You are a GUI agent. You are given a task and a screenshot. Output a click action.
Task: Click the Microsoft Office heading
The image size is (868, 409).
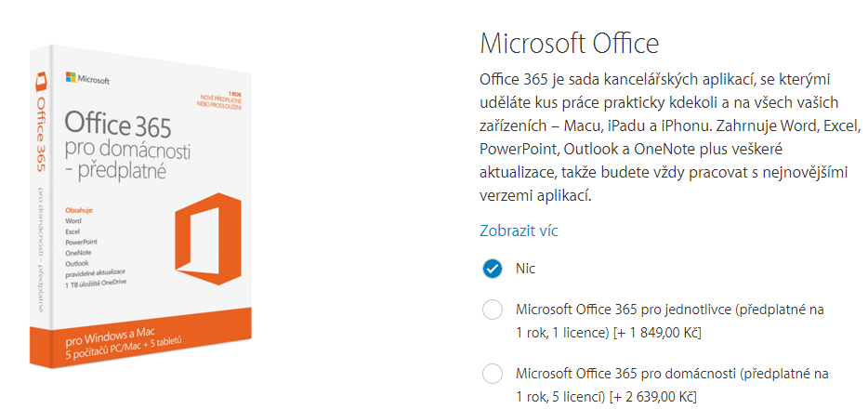pyautogui.click(x=570, y=43)
